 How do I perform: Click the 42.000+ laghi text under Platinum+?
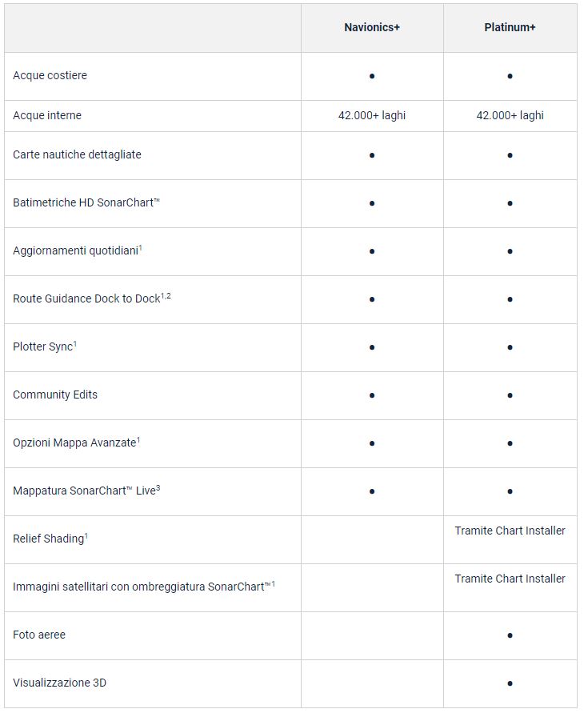tap(510, 115)
